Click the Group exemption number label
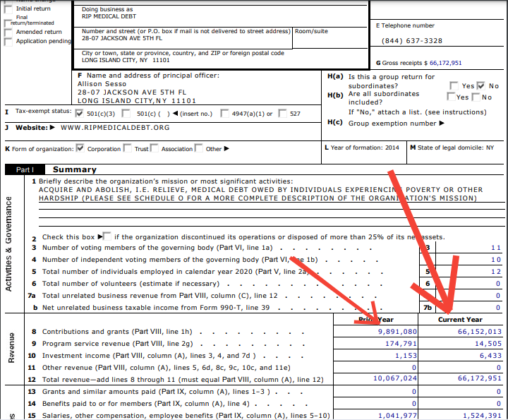 392,124
